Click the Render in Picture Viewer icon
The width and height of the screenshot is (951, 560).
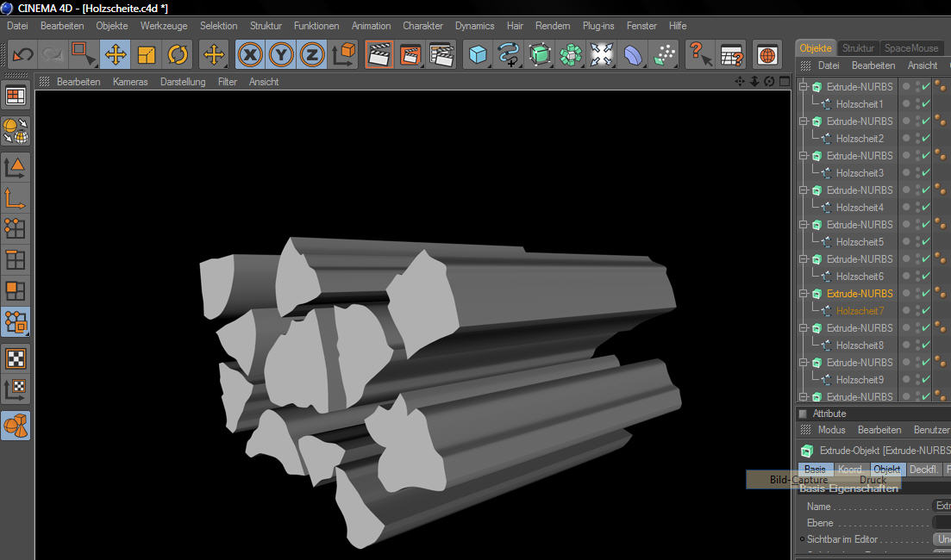[410, 55]
